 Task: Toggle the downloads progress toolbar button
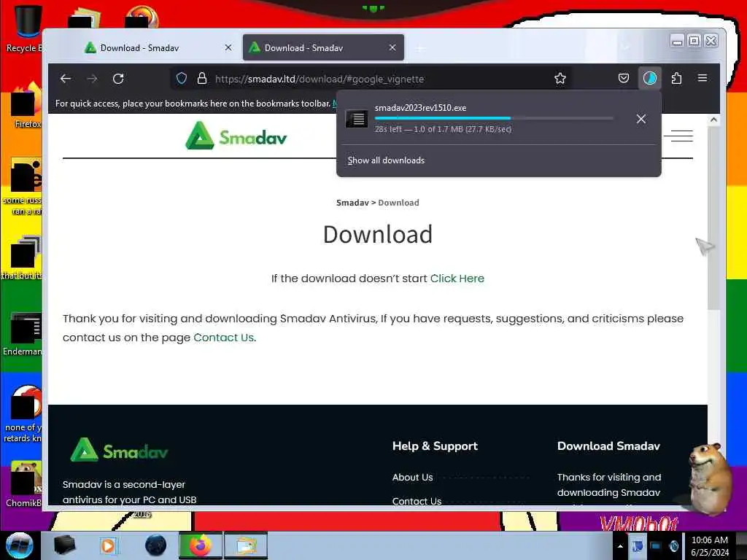[650, 78]
